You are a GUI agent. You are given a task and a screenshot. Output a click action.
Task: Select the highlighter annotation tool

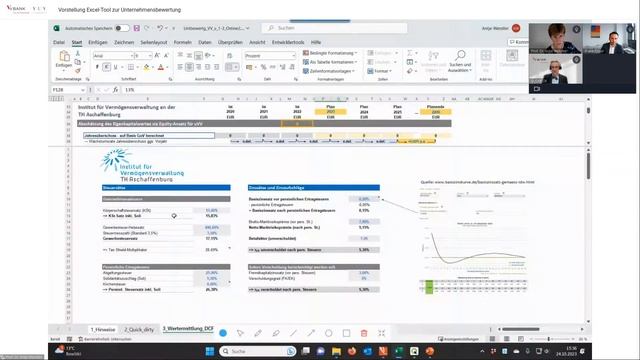[x=276, y=333]
